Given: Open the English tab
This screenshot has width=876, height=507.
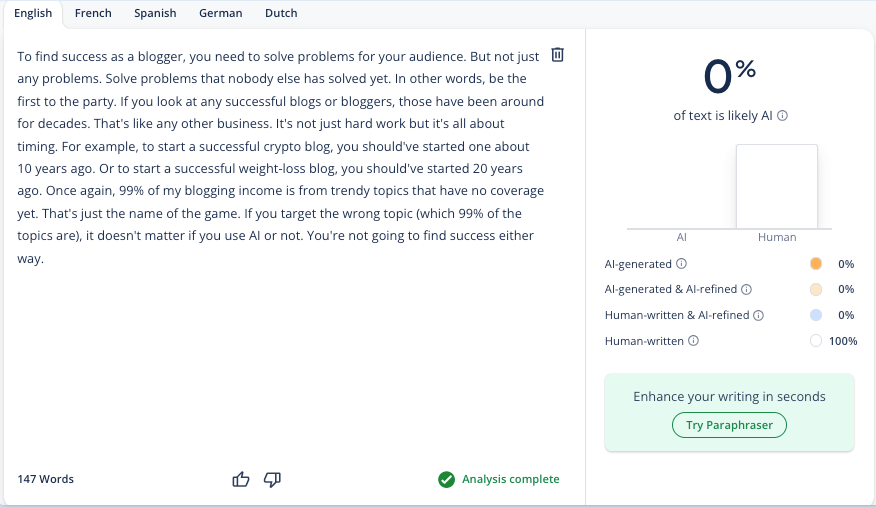Looking at the screenshot, I should click(33, 13).
